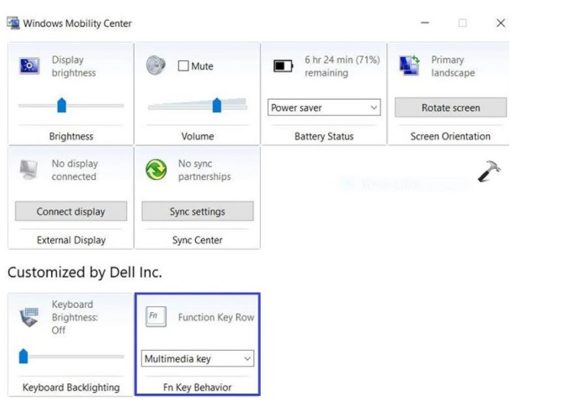This screenshot has height=400, width=573.
Task: Click the screen orientation icon
Action: [409, 65]
